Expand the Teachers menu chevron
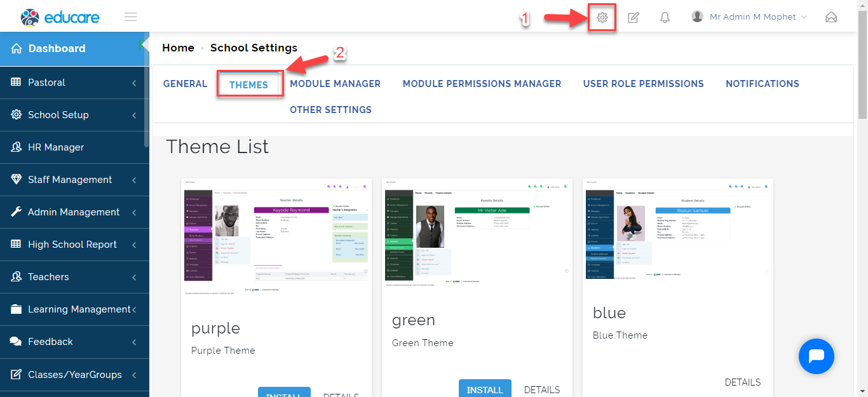 (x=134, y=278)
